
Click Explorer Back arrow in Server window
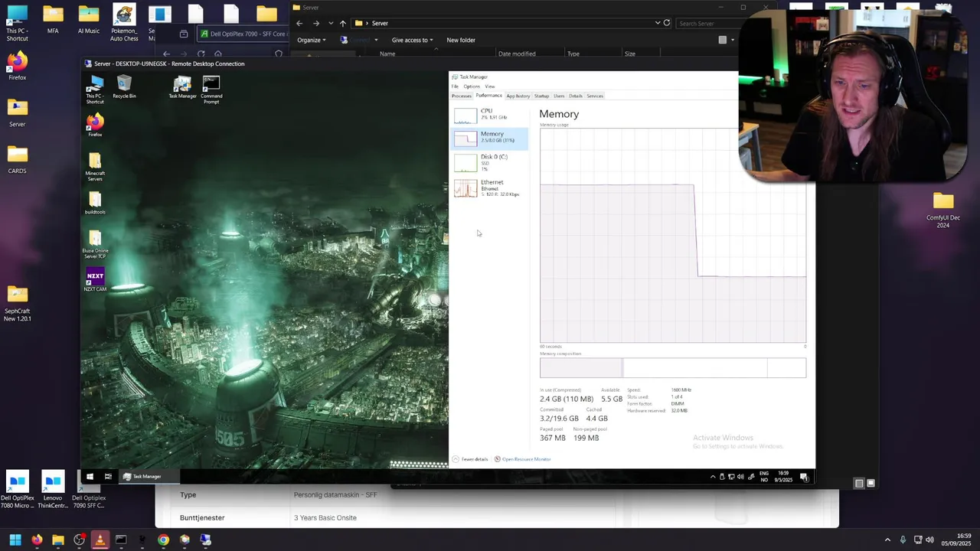pos(299,23)
